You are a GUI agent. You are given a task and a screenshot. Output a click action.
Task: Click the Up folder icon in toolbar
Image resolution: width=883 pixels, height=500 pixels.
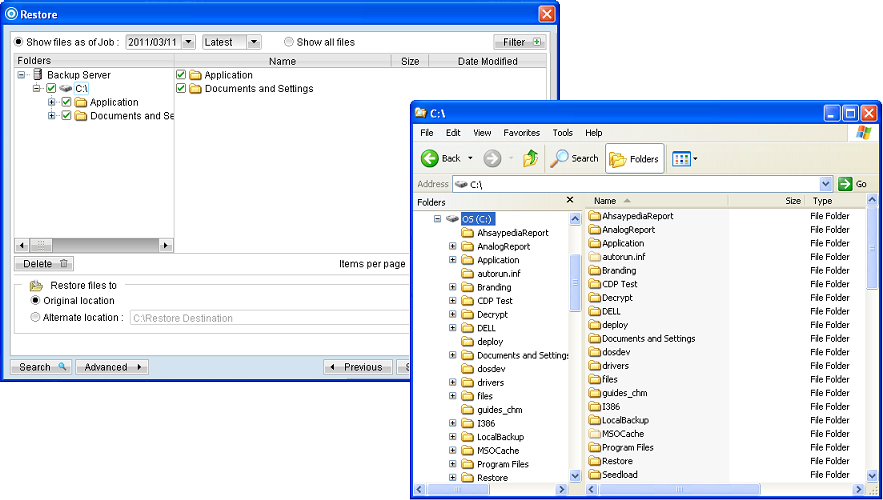(x=530, y=158)
